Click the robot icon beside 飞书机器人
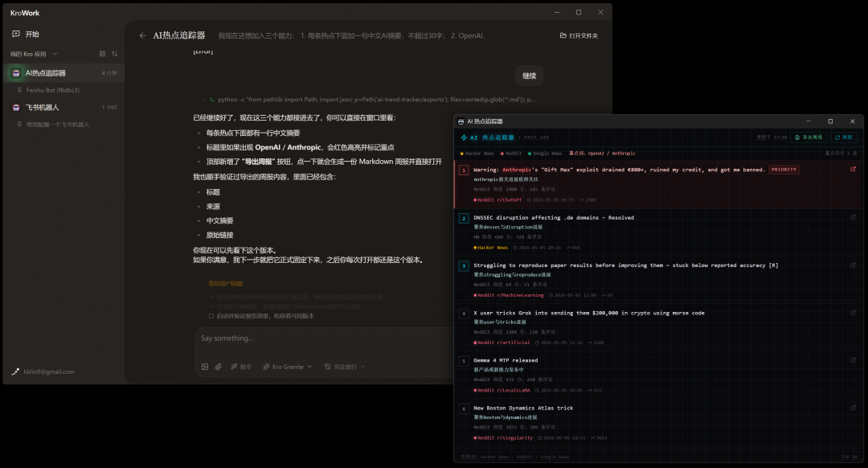 coord(16,108)
